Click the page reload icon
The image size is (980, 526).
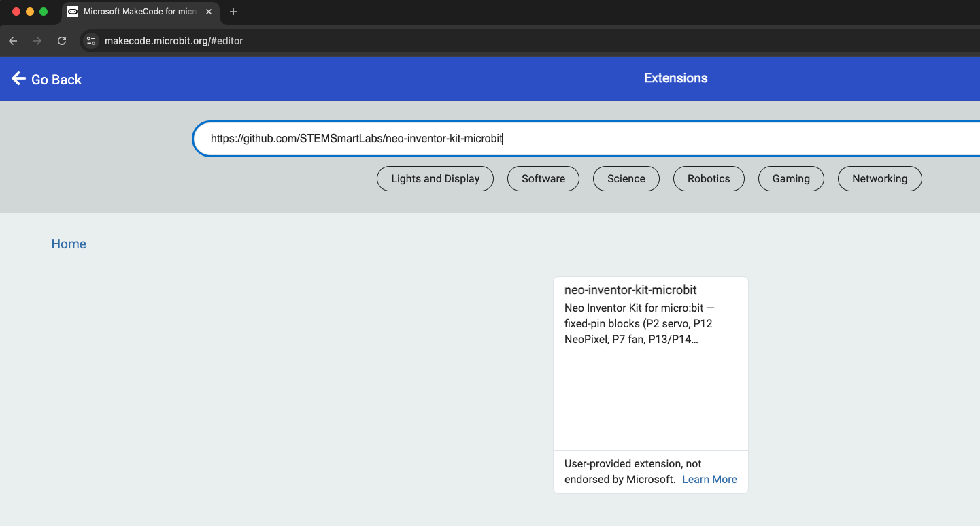coord(61,41)
